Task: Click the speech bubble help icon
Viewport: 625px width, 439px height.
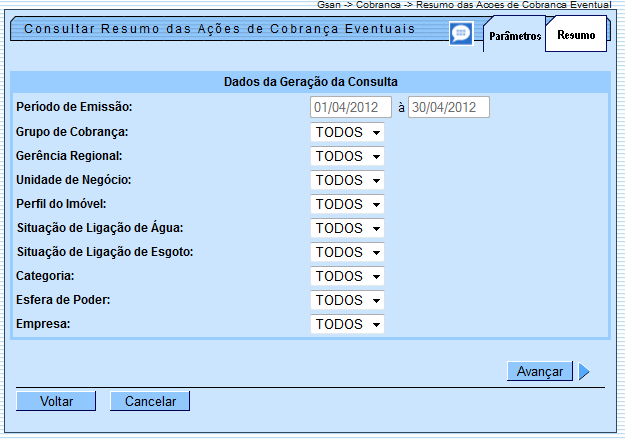Action: pos(460,34)
